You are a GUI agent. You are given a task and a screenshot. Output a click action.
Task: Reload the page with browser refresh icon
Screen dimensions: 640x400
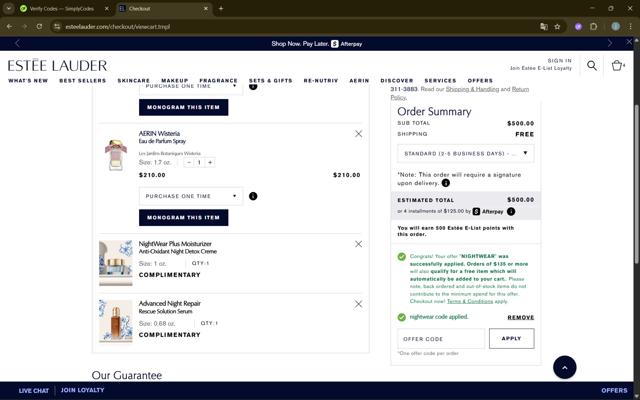(x=39, y=27)
